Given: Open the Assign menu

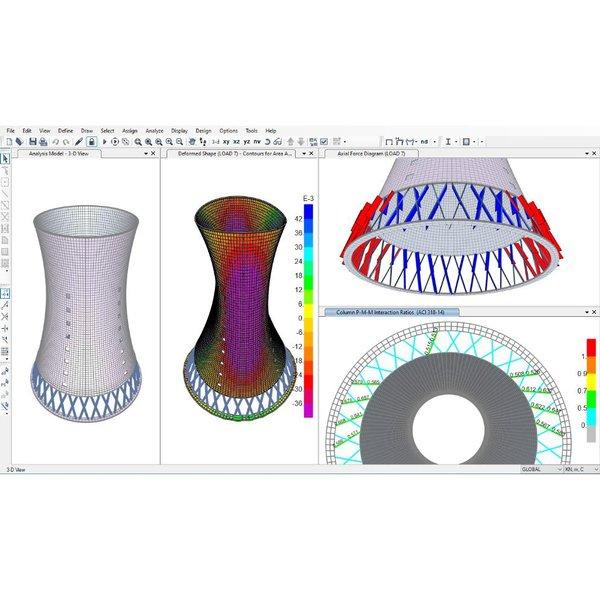Looking at the screenshot, I should pyautogui.click(x=130, y=130).
